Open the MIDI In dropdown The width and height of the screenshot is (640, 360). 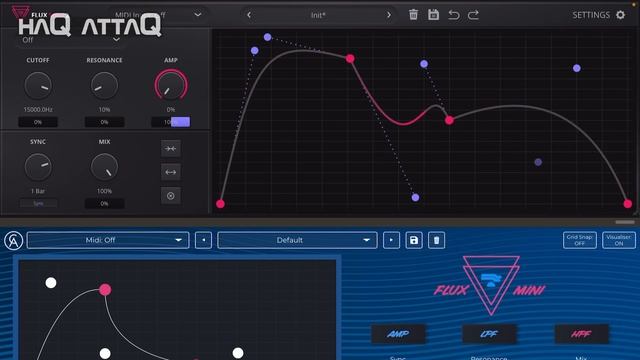click(x=159, y=15)
